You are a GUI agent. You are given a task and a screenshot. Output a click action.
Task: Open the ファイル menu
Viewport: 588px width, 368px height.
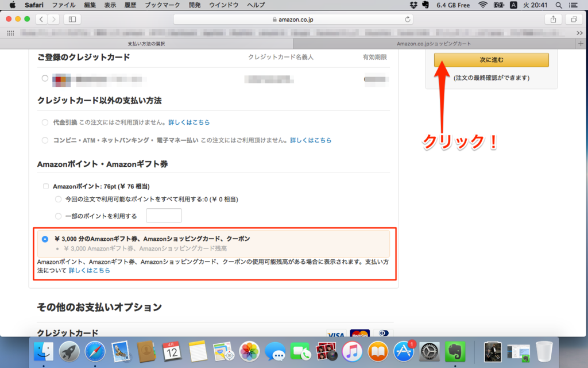pos(64,5)
